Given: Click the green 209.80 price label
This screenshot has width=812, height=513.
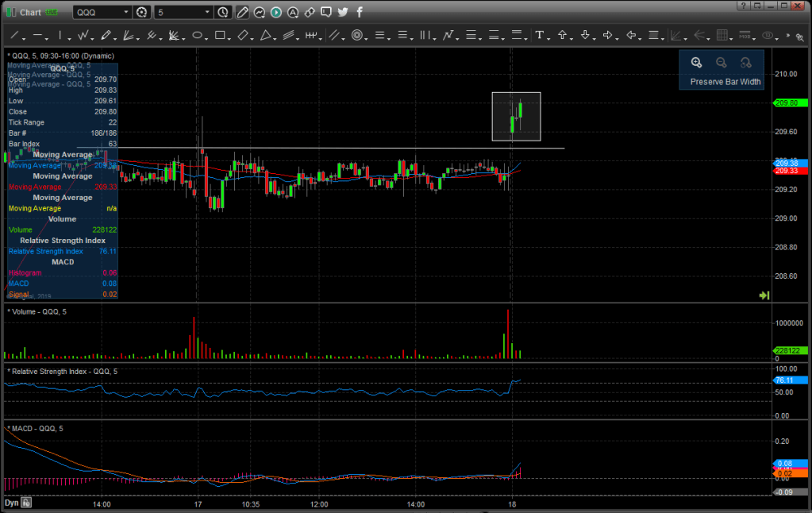Looking at the screenshot, I should tap(790, 102).
